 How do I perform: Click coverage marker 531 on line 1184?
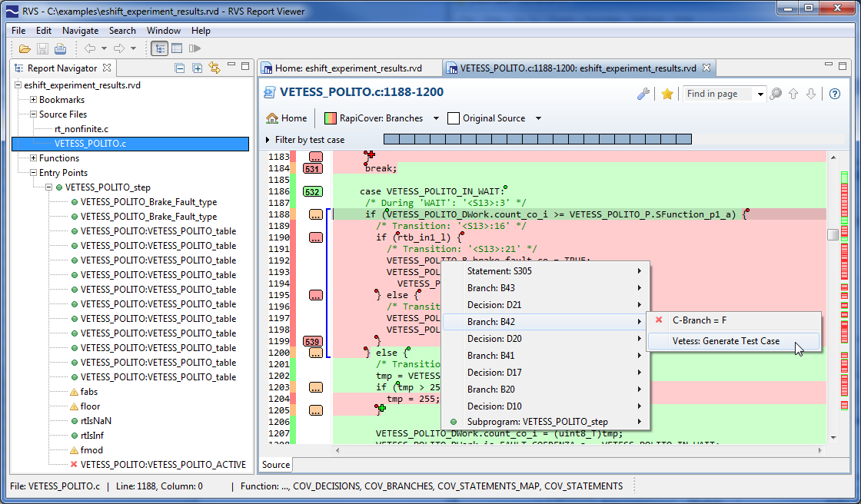[x=312, y=168]
